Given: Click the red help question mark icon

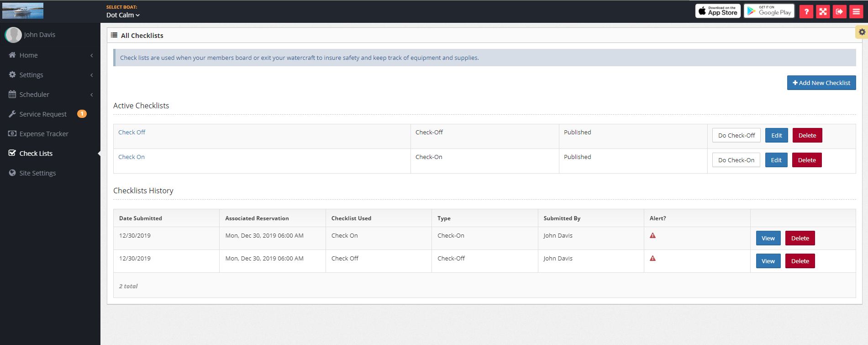Looking at the screenshot, I should [806, 12].
